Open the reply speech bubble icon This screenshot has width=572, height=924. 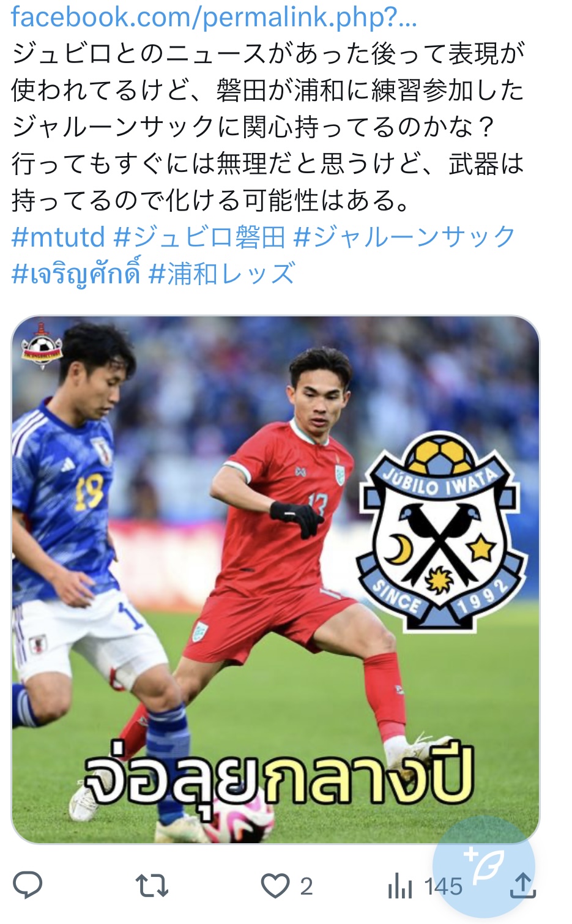28,885
